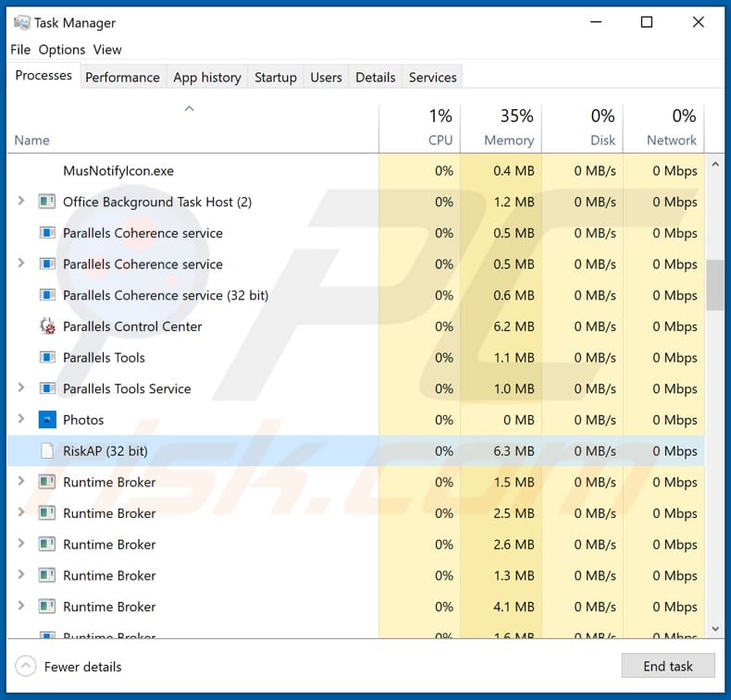The width and height of the screenshot is (731, 700).
Task: Click the End task button
Action: point(667,666)
